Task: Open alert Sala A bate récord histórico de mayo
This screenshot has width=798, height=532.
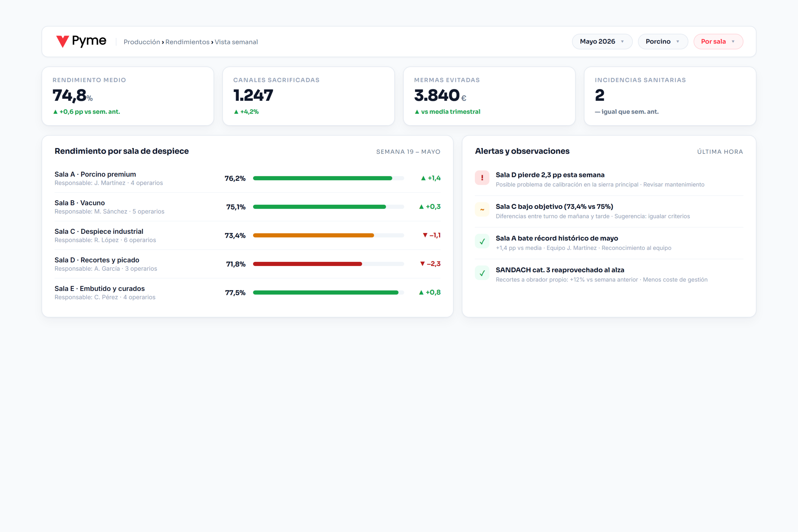Action: 609,243
